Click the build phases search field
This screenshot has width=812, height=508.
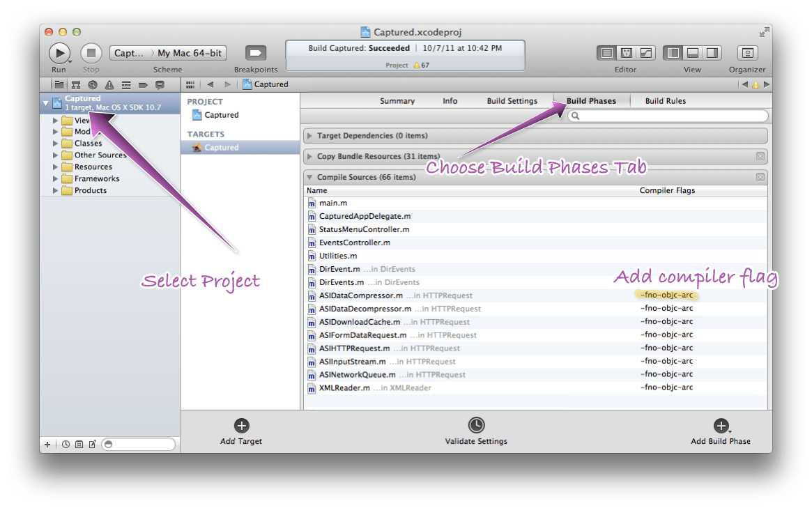(x=668, y=116)
